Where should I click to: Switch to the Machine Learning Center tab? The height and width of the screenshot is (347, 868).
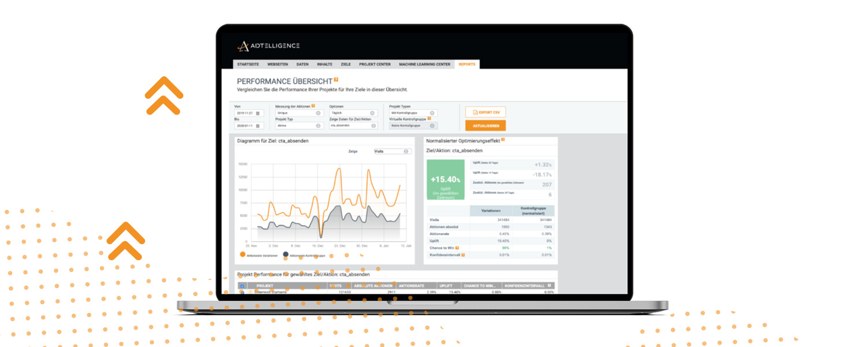click(424, 64)
